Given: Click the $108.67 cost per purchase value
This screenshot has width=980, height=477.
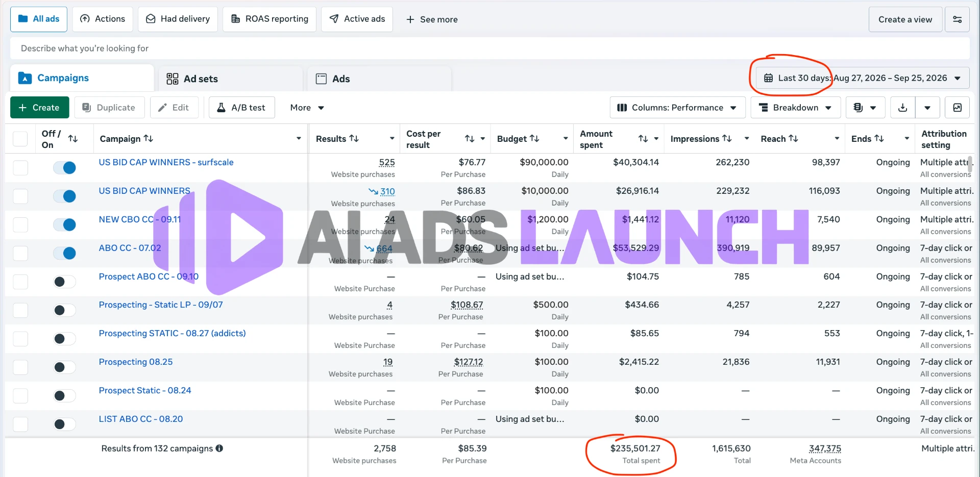Looking at the screenshot, I should [467, 305].
